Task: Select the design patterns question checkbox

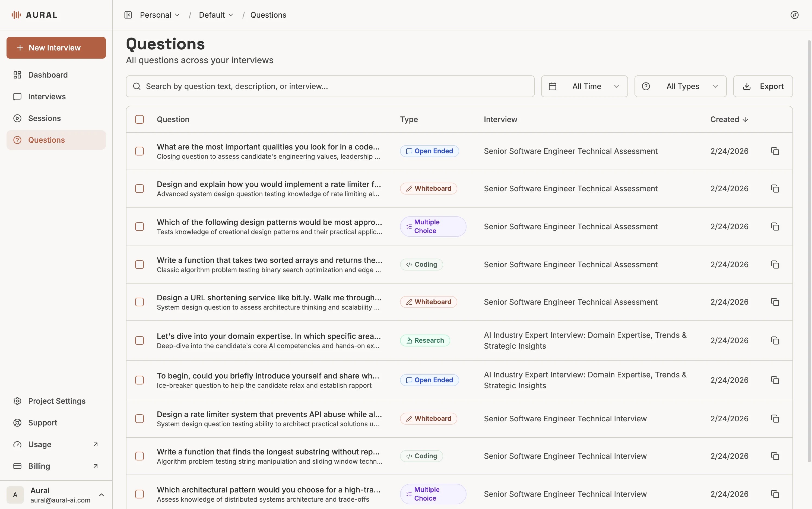Action: pyautogui.click(x=139, y=227)
